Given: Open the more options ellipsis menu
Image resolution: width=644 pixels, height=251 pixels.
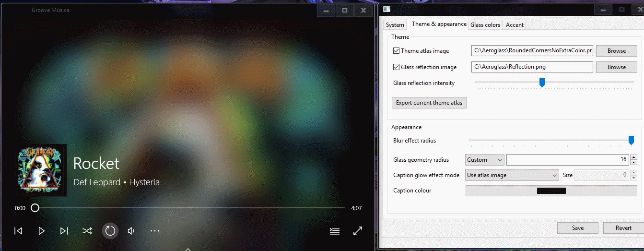Looking at the screenshot, I should (154, 231).
